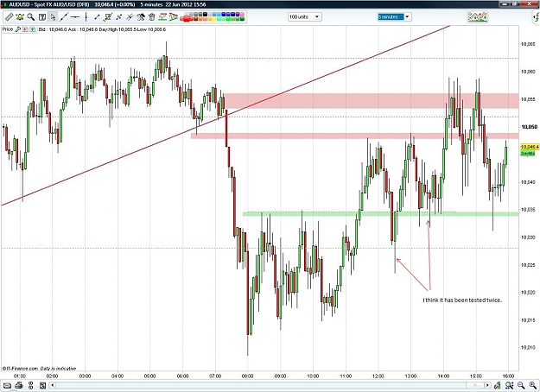Click the save snapshot icon at bottom
The image size is (540, 392).
42,385
